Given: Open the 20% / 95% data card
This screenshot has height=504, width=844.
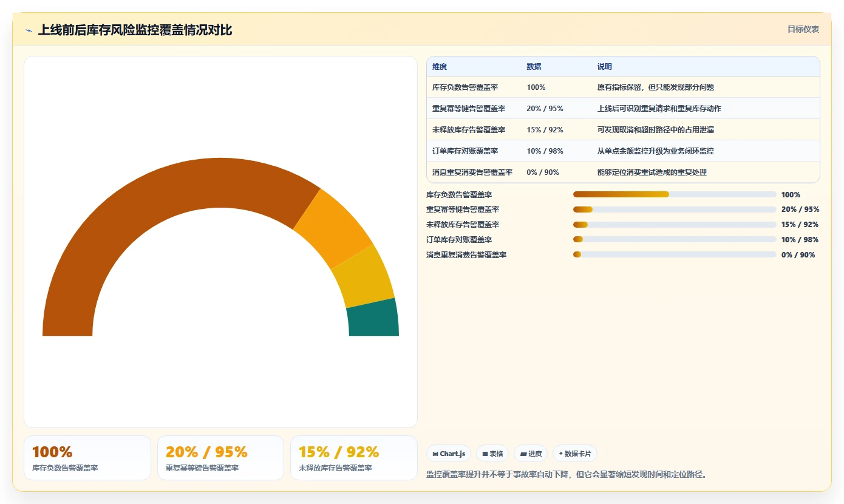Looking at the screenshot, I should (220, 458).
